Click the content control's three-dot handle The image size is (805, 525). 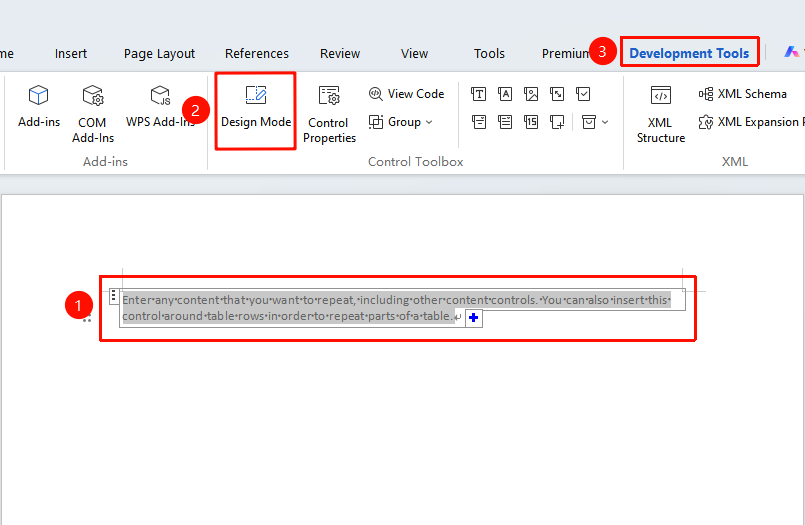(113, 296)
